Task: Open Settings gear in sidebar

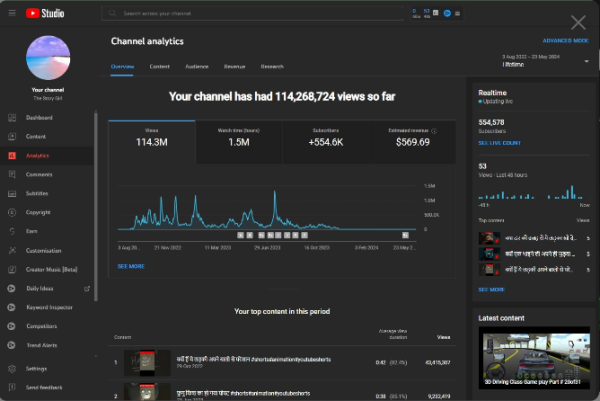Action: pyautogui.click(x=12, y=368)
